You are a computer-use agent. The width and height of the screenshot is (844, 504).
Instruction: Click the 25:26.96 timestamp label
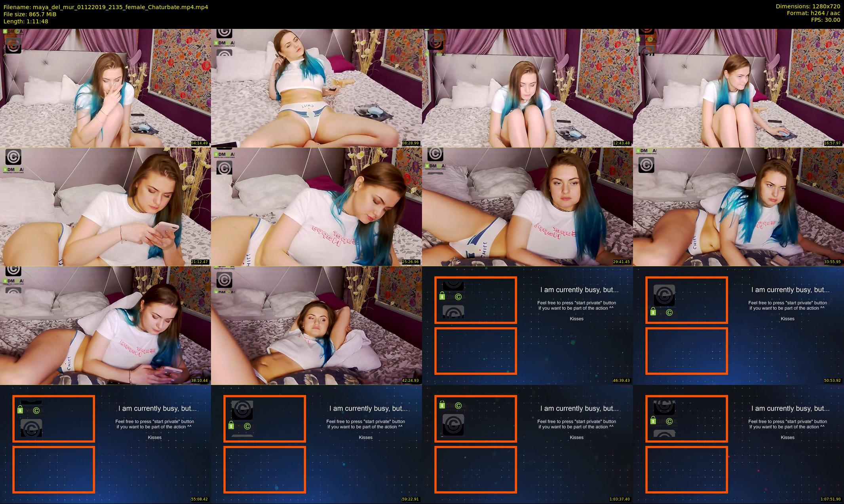pos(411,262)
